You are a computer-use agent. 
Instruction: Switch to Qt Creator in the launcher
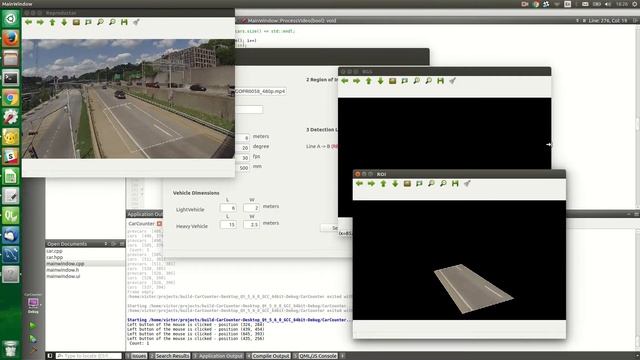[x=11, y=216]
